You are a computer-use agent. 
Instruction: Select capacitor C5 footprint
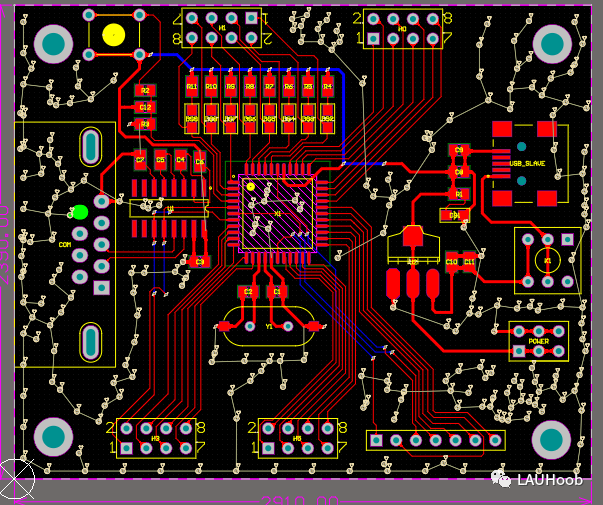click(160, 160)
